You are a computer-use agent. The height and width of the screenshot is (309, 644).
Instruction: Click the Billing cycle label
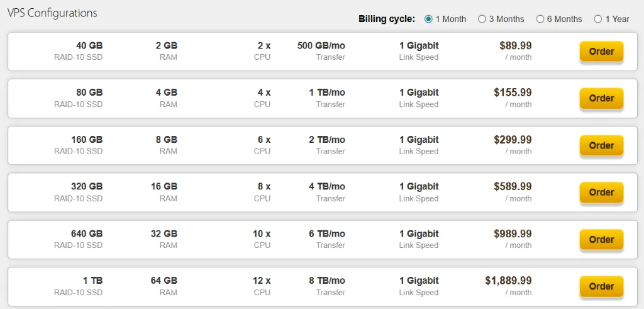387,19
